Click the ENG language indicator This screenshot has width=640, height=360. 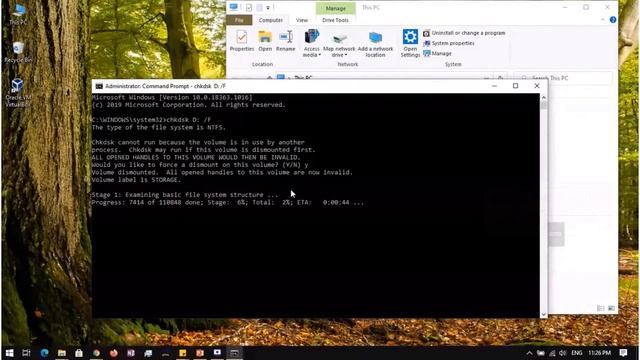pyautogui.click(x=576, y=353)
